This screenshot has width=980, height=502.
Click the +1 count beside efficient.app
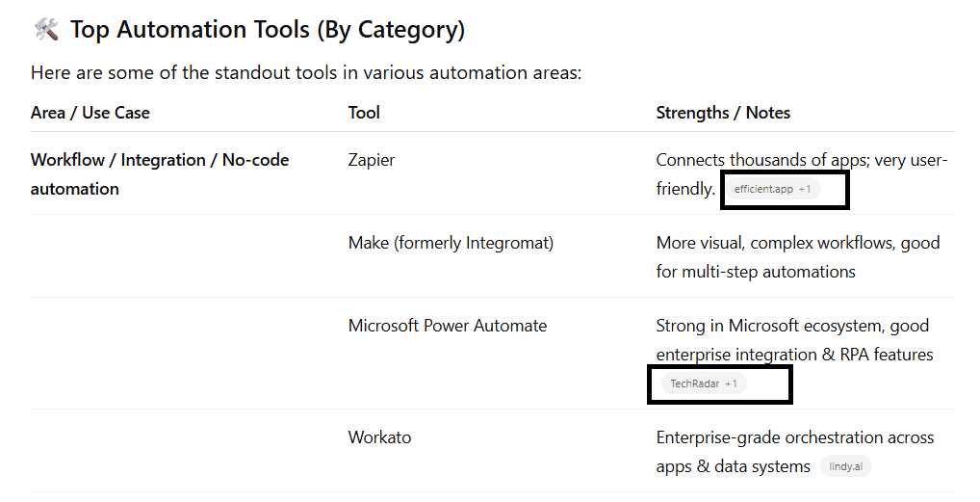pos(805,190)
